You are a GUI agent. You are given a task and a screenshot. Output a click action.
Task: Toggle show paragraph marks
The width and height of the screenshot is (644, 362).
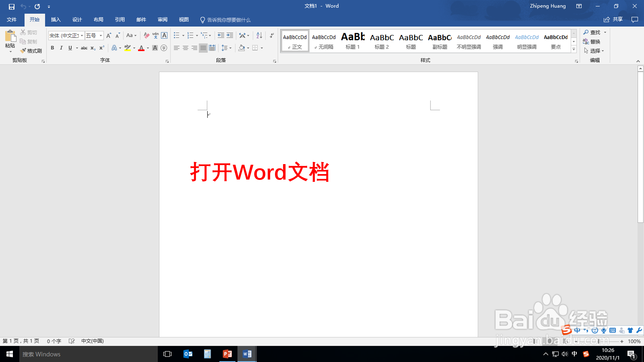click(x=272, y=35)
